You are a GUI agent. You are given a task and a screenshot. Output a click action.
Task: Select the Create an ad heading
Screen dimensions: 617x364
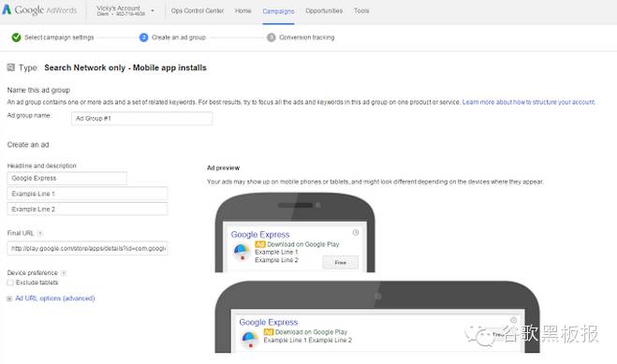(28, 145)
